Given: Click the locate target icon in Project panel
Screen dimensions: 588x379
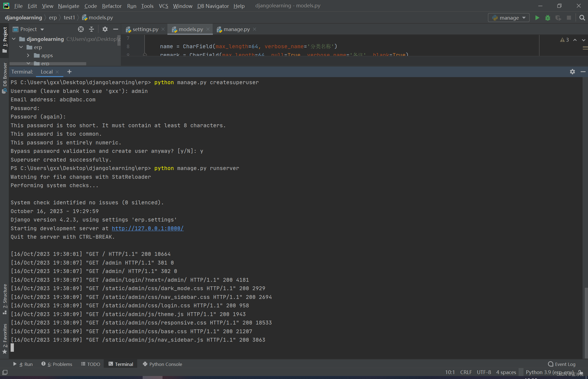Looking at the screenshot, I should click(81, 29).
